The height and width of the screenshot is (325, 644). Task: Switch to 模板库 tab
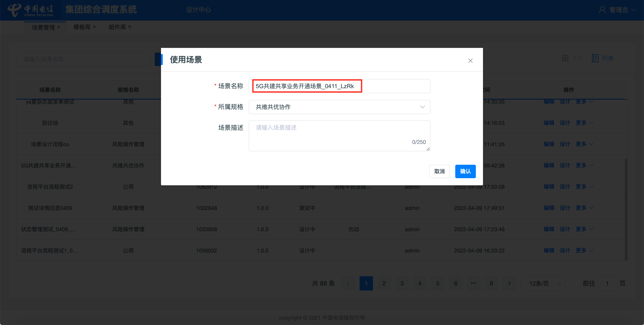pos(82,27)
